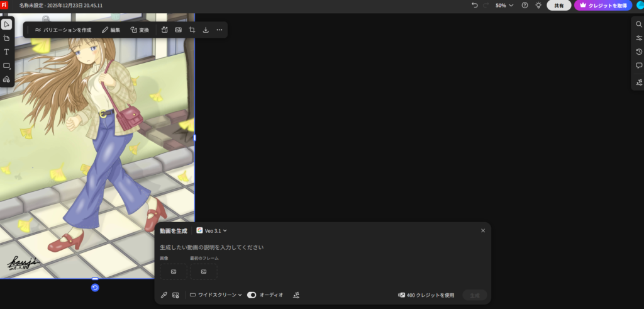The height and width of the screenshot is (309, 644).
Task: Toggle the オーディオ audio switch
Action: (x=252, y=295)
